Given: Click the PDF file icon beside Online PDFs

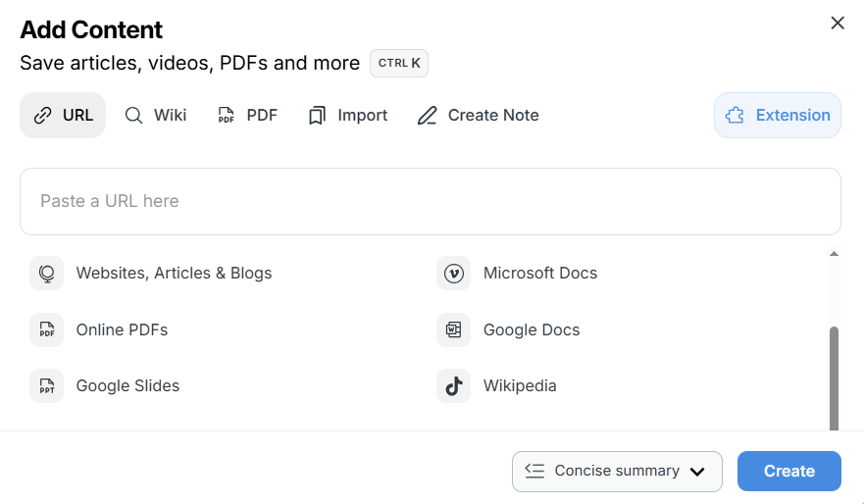Looking at the screenshot, I should (46, 329).
